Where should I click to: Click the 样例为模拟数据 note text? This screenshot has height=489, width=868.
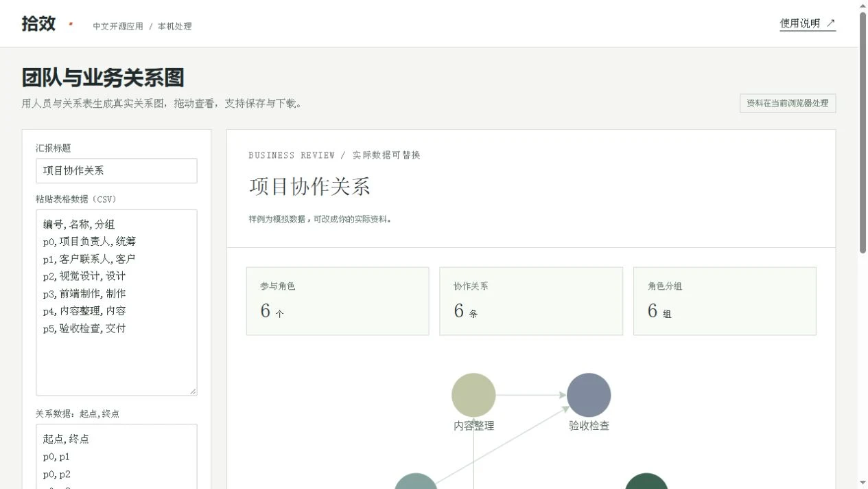[x=320, y=220]
